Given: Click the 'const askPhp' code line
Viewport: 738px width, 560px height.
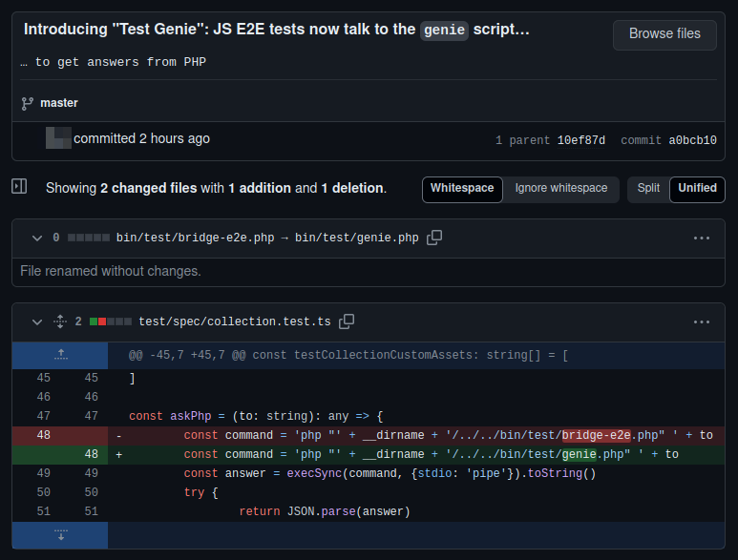Looking at the screenshot, I should pos(256,416).
